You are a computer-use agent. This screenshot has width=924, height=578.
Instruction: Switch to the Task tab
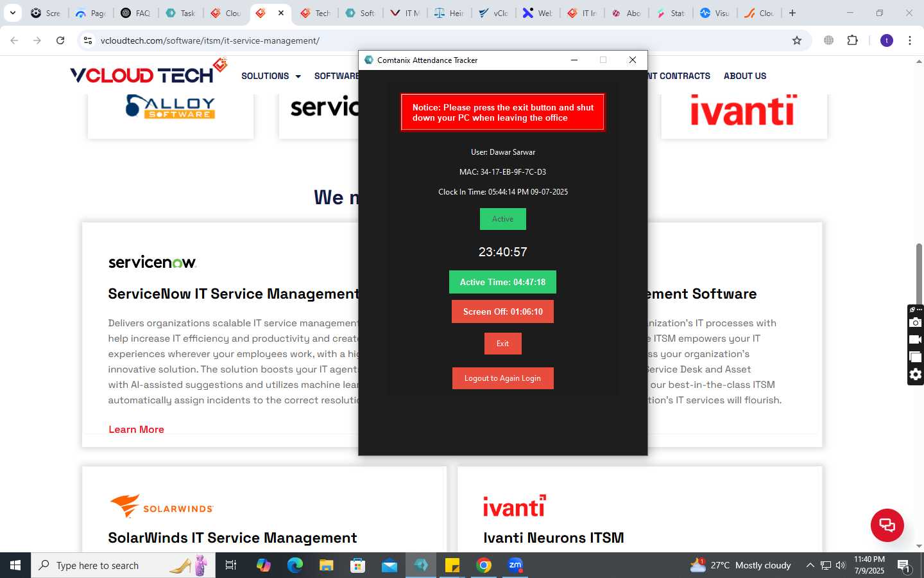[x=180, y=13]
